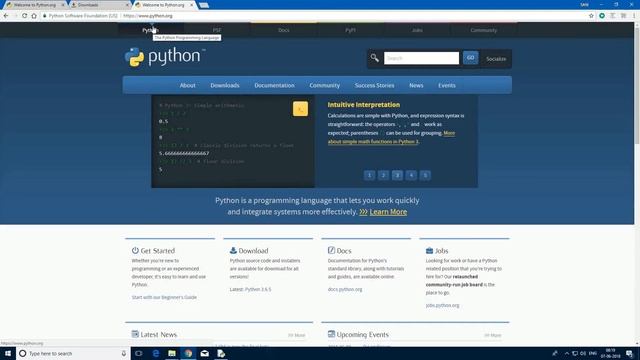Show slide 5 in the code carousel
Viewport: 640px width, 360px height.
tap(425, 175)
